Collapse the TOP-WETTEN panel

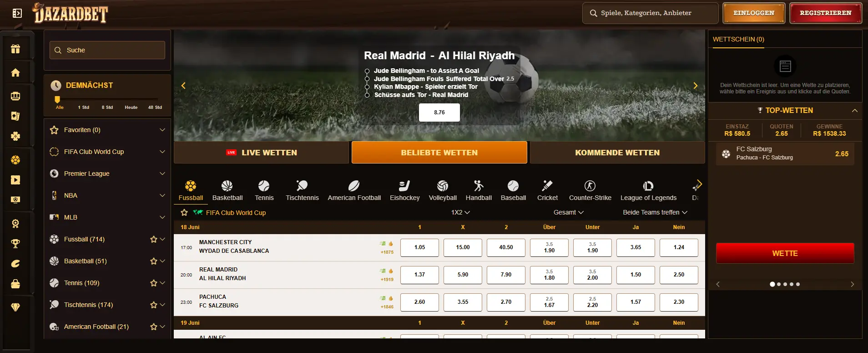click(855, 111)
